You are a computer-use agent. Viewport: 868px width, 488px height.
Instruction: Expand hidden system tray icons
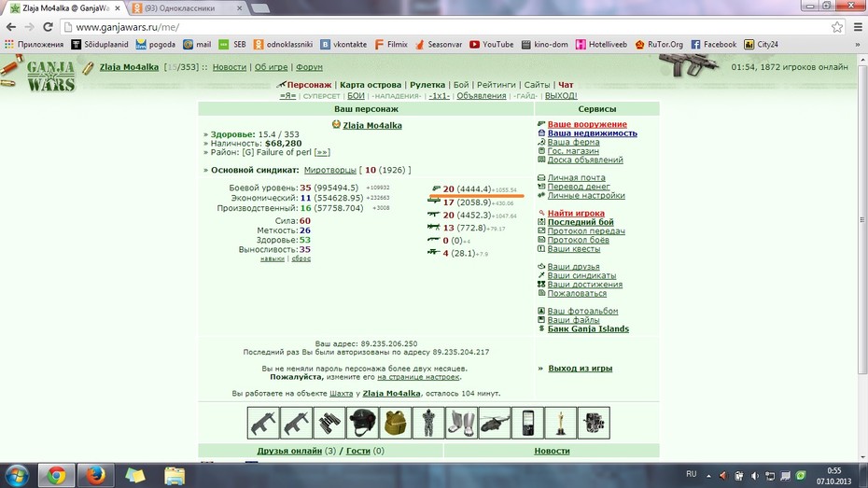pyautogui.click(x=708, y=475)
